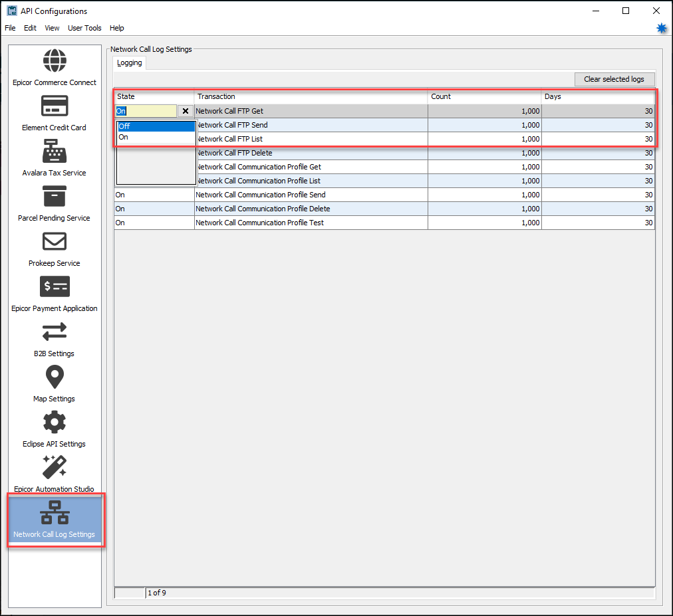Sort by the Transaction column header

[x=311, y=96]
